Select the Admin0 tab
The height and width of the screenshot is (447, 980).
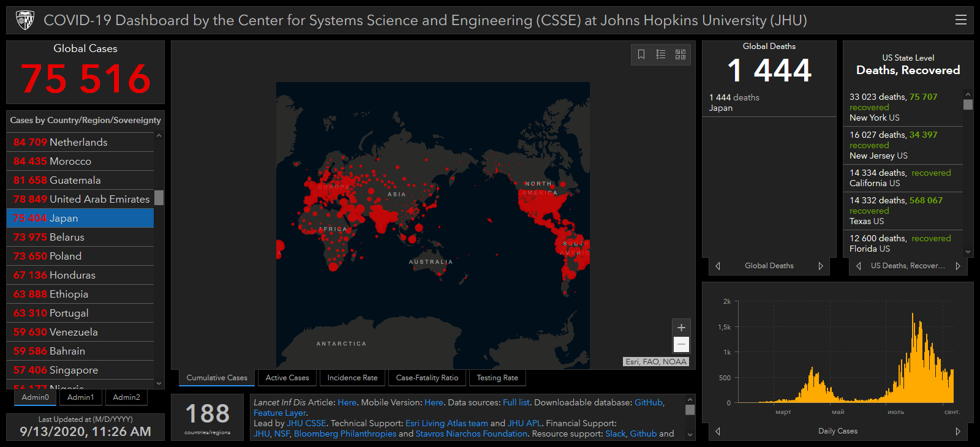(36, 397)
